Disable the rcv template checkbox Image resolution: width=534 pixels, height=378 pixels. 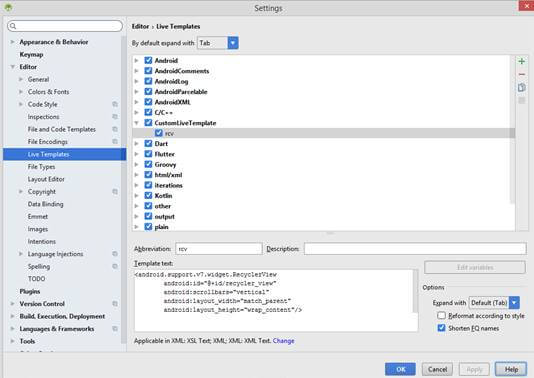click(158, 133)
